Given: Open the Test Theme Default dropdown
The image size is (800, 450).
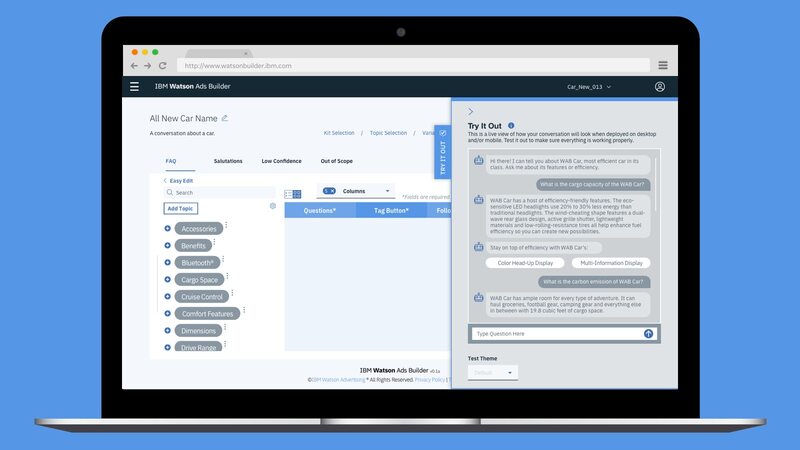Looking at the screenshot, I should 493,372.
